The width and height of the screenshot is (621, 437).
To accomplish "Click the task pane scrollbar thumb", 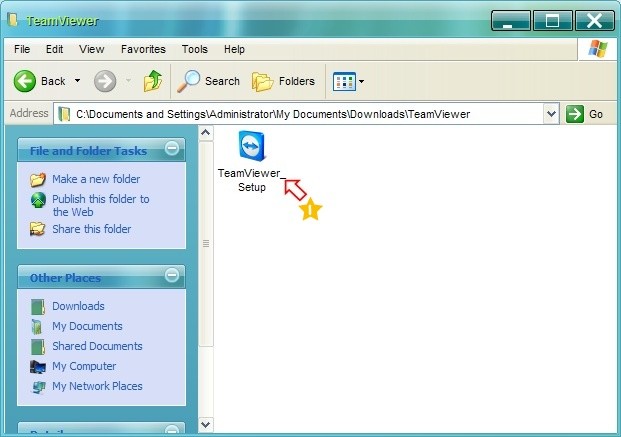I will (x=206, y=244).
